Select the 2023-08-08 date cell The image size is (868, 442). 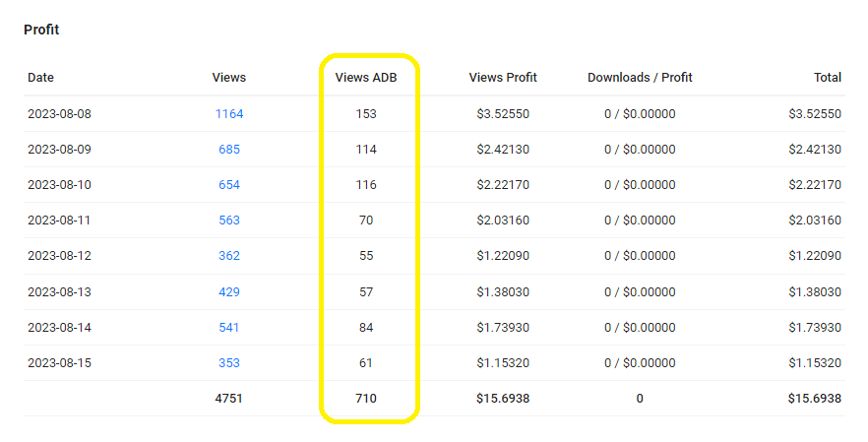pos(59,114)
